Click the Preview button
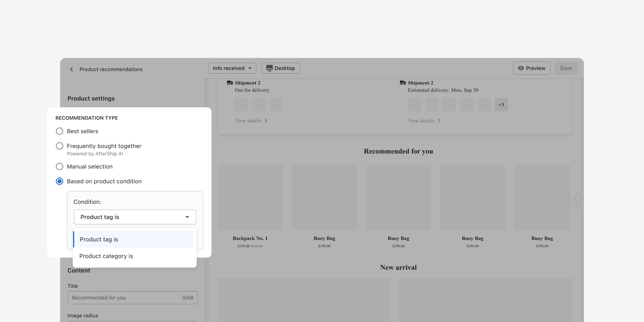This screenshot has height=322, width=644. [x=532, y=68]
